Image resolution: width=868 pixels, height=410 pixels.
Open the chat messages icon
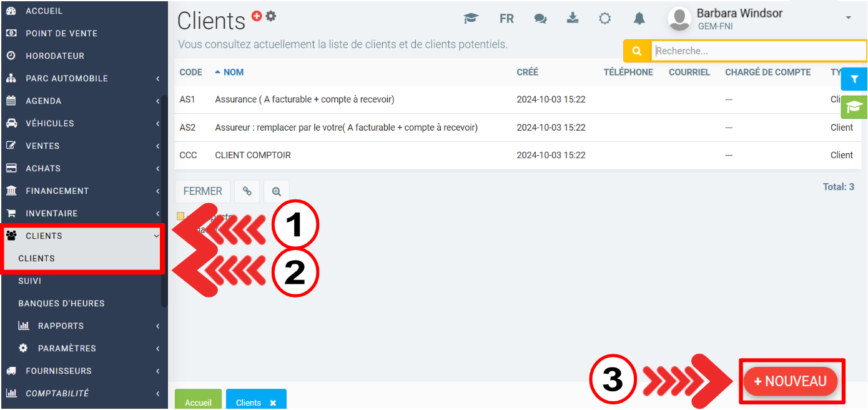[x=540, y=19]
